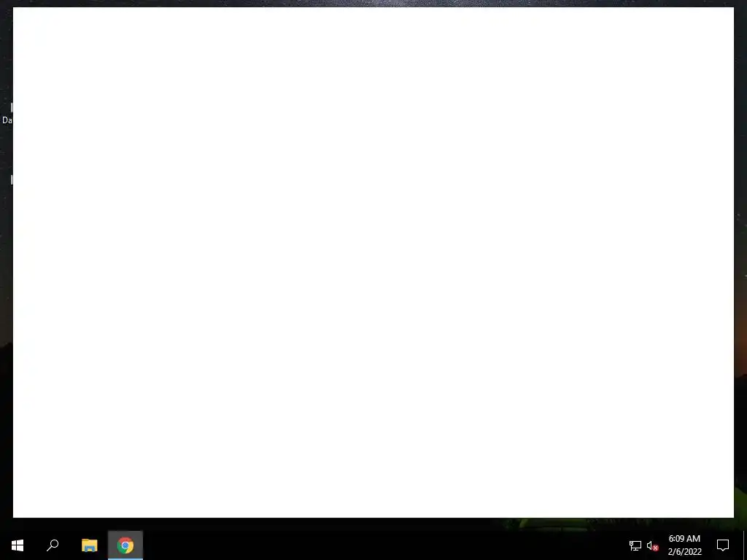Click the Show desktop strip

coord(745,545)
